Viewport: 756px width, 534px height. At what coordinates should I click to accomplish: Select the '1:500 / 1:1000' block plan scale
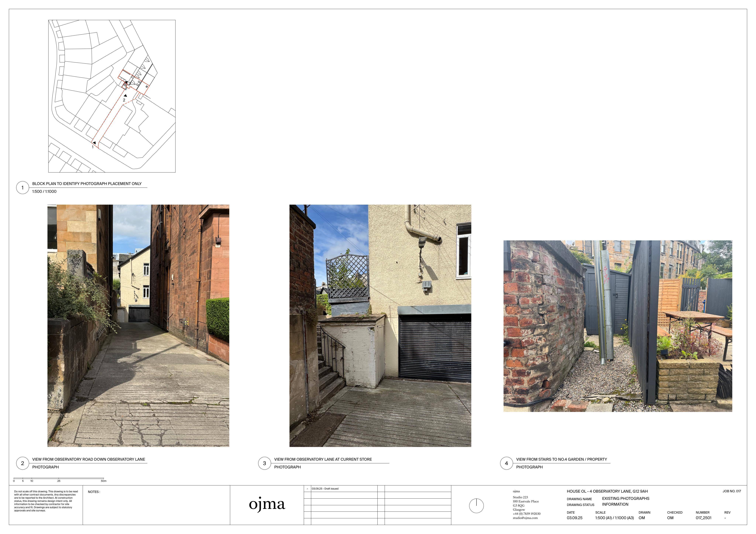(44, 192)
